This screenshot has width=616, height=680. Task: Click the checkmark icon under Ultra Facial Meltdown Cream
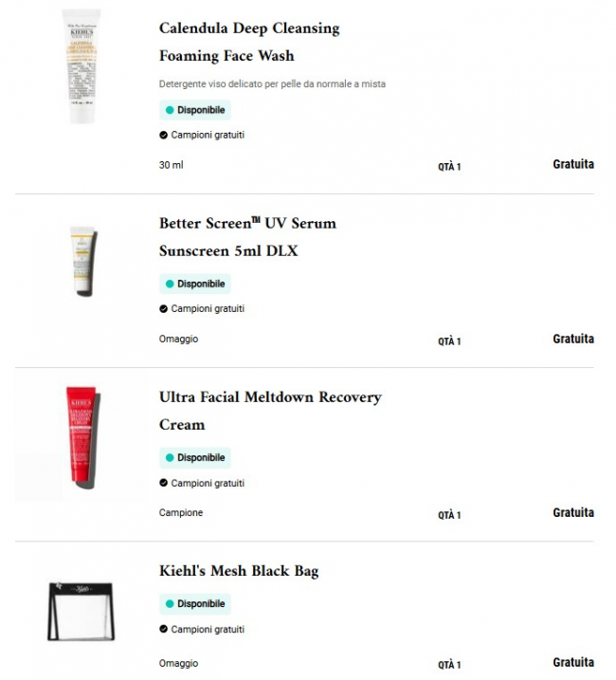[x=164, y=484]
